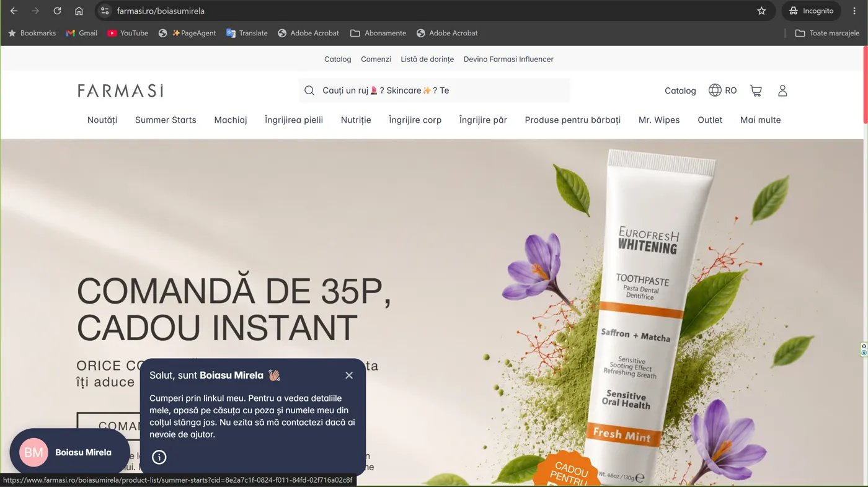Click the extension icon at right edge
This screenshot has height=487, width=868.
tap(864, 349)
